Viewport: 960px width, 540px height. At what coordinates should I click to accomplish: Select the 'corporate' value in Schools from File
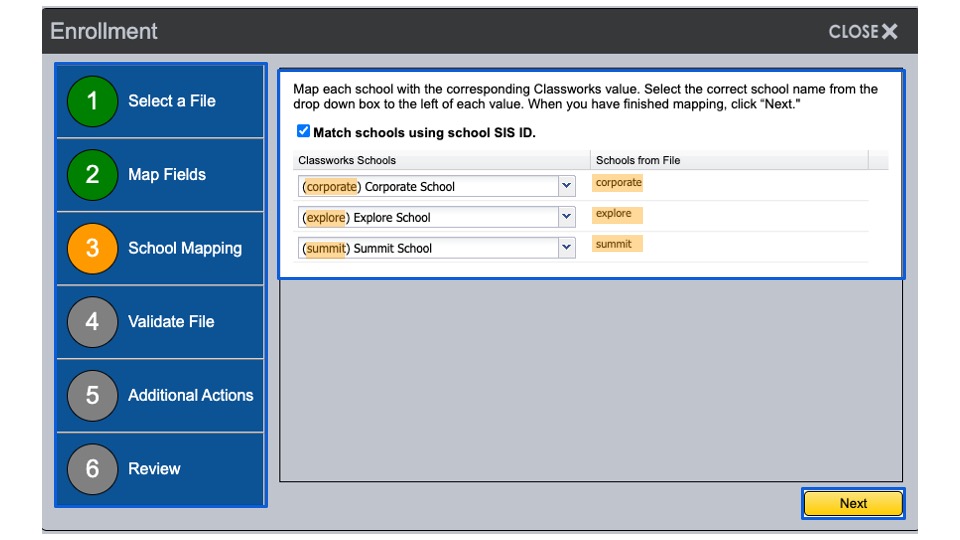coord(618,182)
